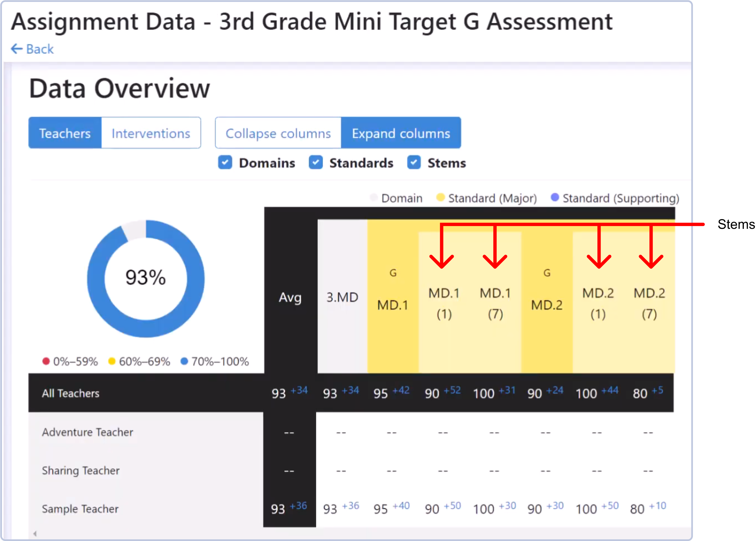
Task: Click the All Teachers row label
Action: [71, 393]
